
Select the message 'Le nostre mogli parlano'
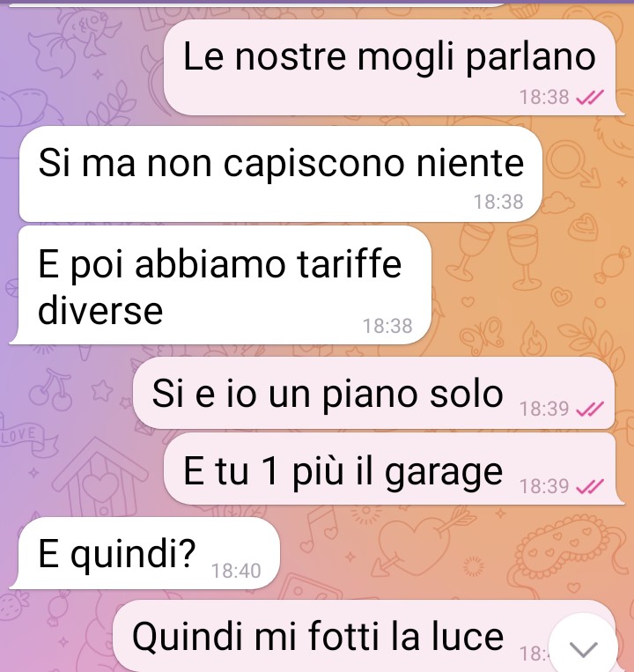[x=393, y=67]
